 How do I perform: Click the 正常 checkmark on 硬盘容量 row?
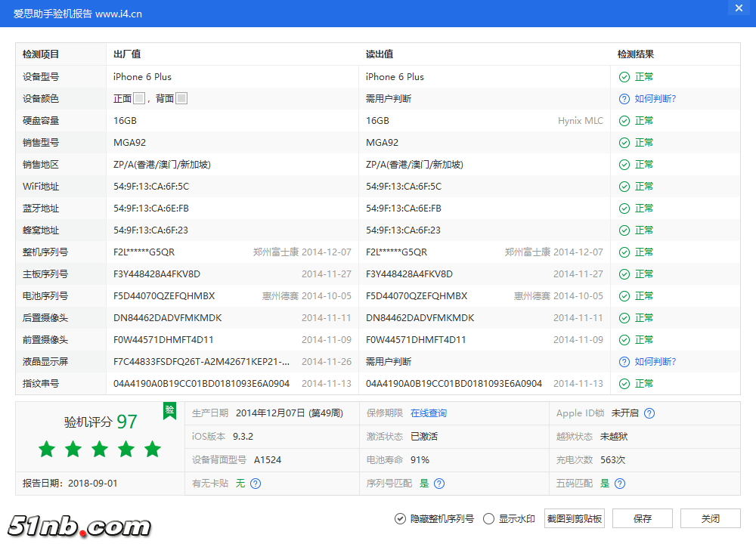(x=624, y=120)
